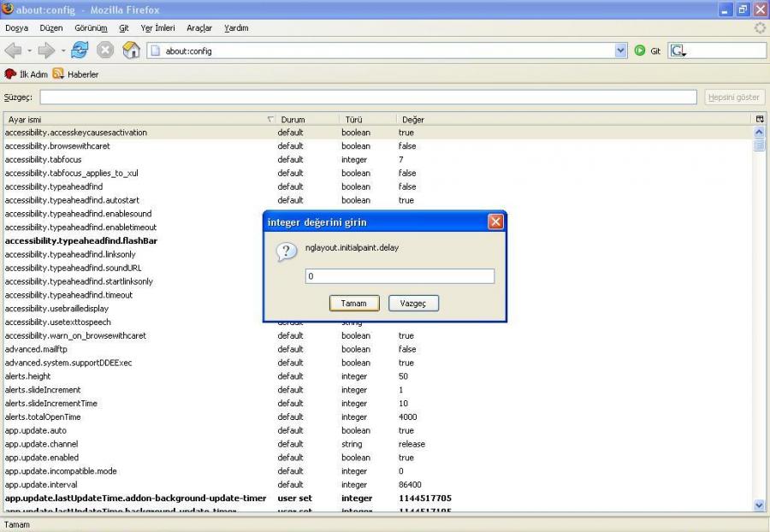The image size is (770, 532).
Task: Open the Back history dropdown arrow
Action: pyautogui.click(x=29, y=50)
